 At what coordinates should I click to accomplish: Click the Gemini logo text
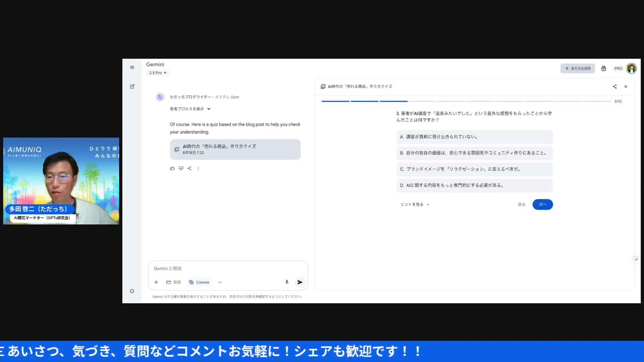click(x=155, y=64)
